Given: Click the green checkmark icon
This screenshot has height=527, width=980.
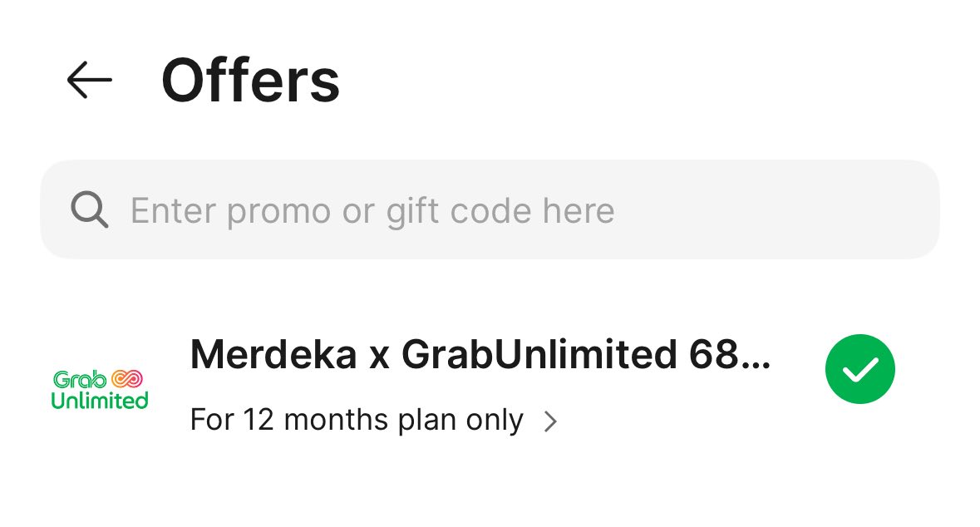Looking at the screenshot, I should [x=859, y=370].
